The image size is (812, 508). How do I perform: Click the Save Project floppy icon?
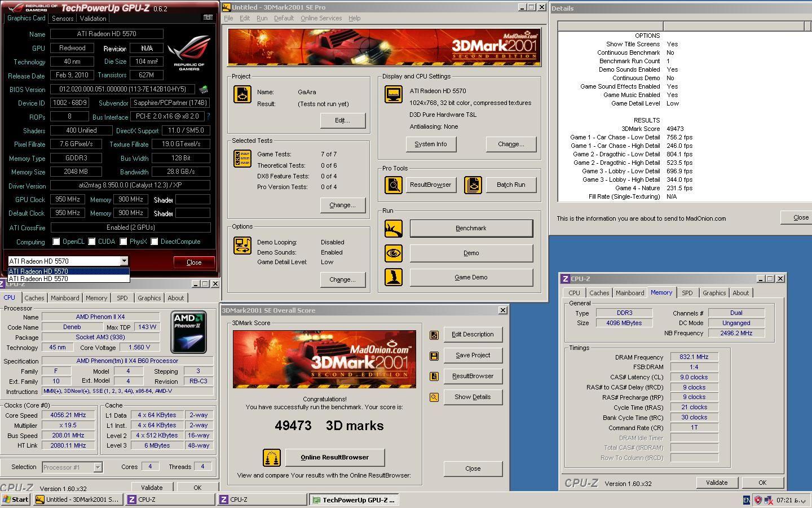(x=434, y=356)
